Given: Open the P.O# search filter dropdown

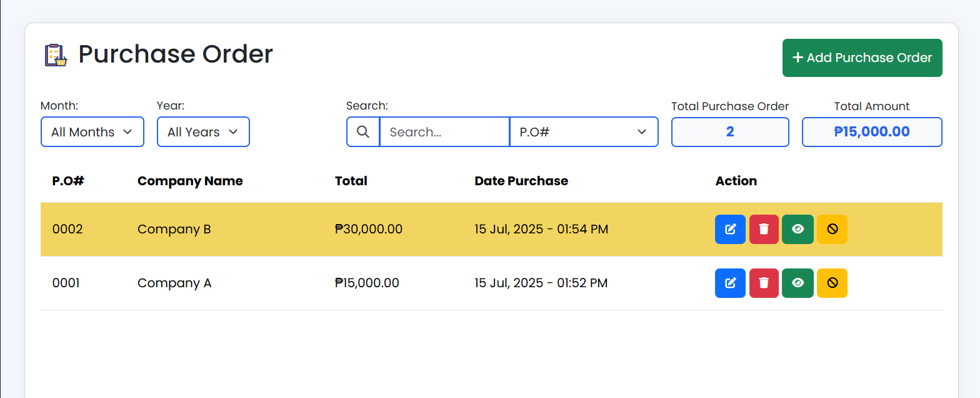Looking at the screenshot, I should (x=584, y=132).
